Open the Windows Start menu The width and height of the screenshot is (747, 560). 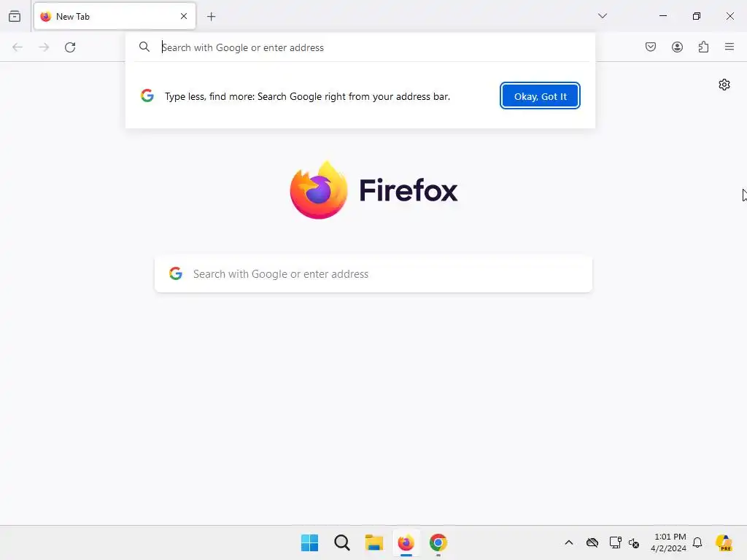click(309, 542)
